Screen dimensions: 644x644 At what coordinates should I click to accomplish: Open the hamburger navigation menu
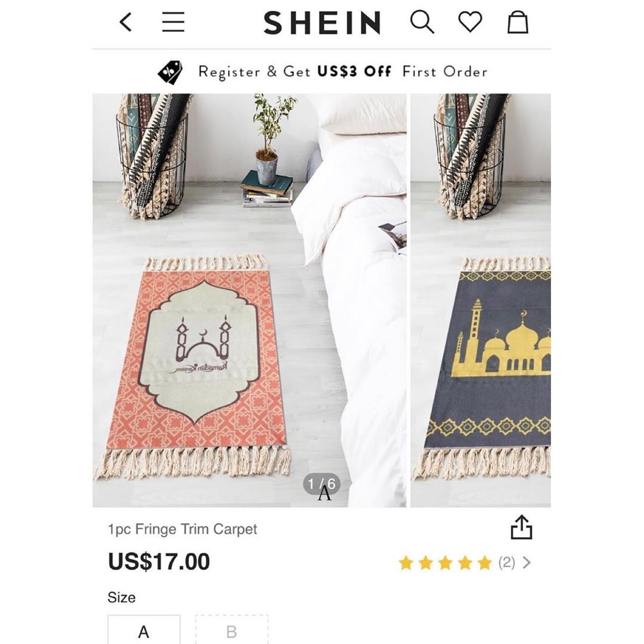pyautogui.click(x=174, y=23)
